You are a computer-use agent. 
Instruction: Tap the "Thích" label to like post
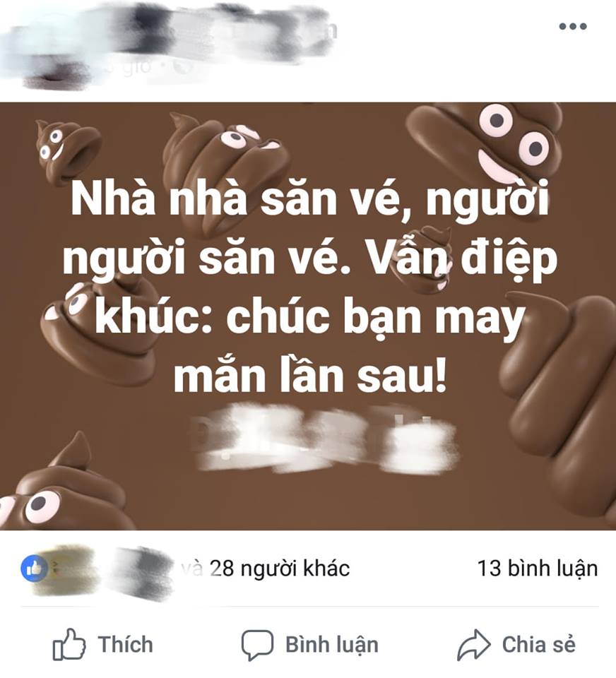click(126, 645)
